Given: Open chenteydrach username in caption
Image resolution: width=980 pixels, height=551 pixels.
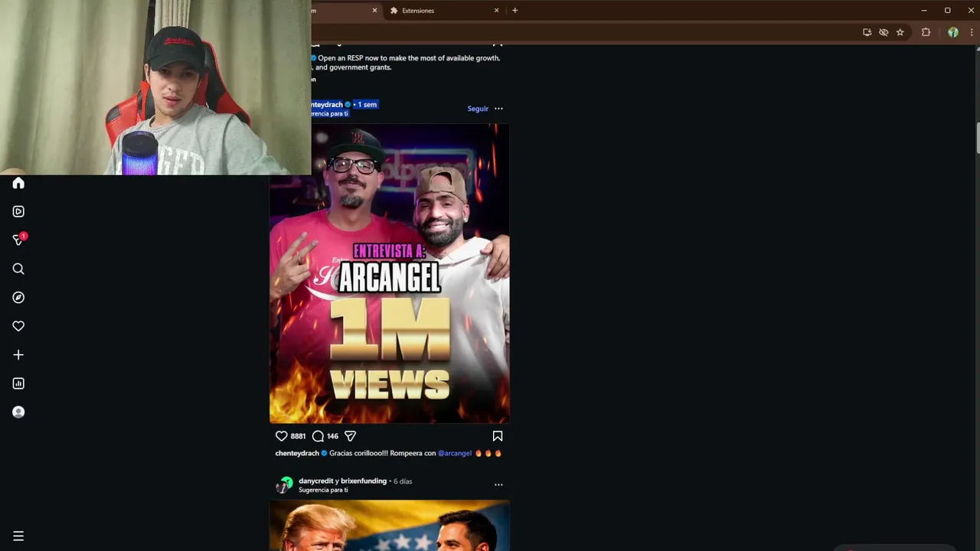Looking at the screenshot, I should tap(297, 453).
